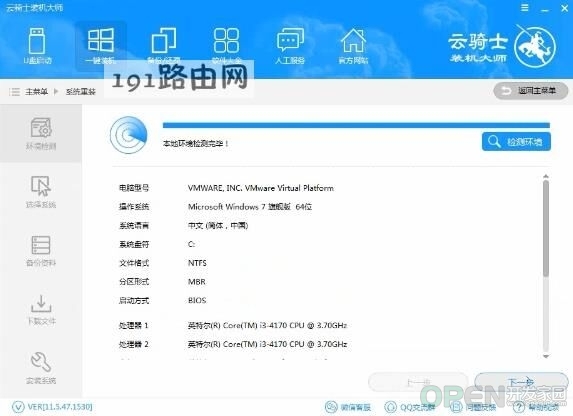Open QQ交流群 chat group
The image size is (573, 416).
click(410, 406)
